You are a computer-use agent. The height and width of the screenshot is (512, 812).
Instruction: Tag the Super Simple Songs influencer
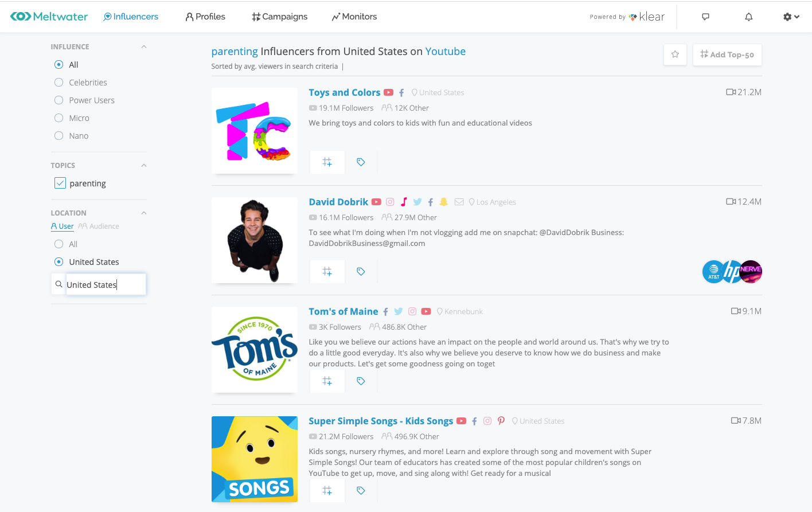point(361,490)
